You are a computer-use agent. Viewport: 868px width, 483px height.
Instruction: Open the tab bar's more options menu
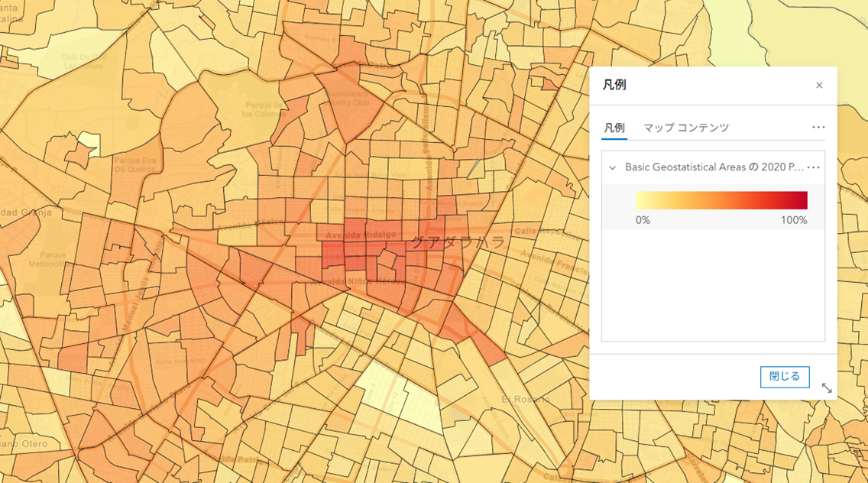pos(818,128)
